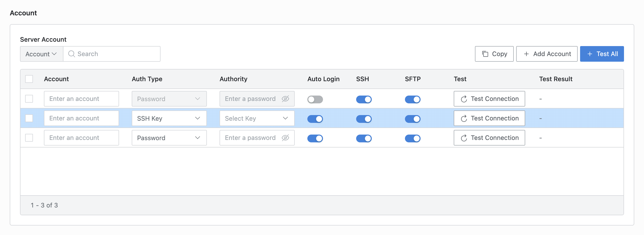This screenshot has width=644, height=235.
Task: Expand the Select Key dropdown
Action: tap(257, 118)
